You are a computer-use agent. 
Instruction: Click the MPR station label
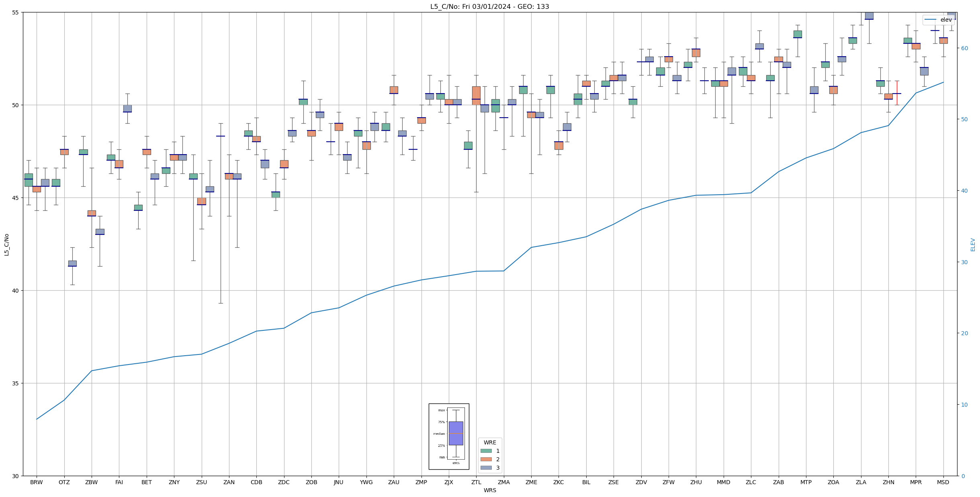coord(916,482)
